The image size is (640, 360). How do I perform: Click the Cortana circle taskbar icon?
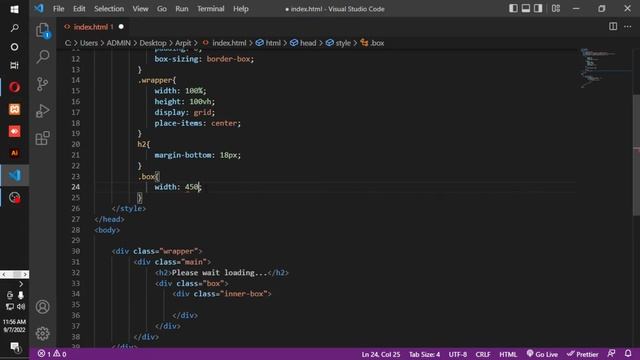(x=14, y=47)
